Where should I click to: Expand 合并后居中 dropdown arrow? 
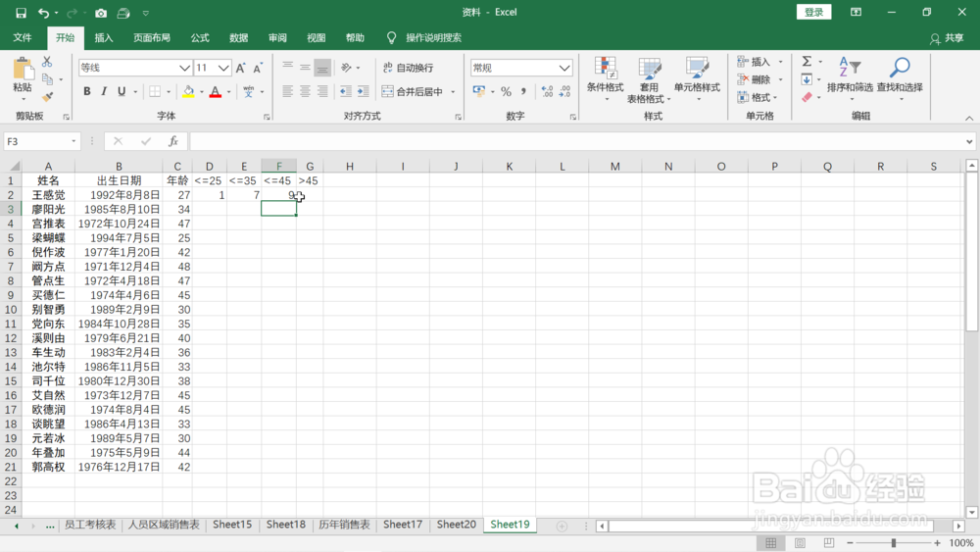pyautogui.click(x=453, y=92)
